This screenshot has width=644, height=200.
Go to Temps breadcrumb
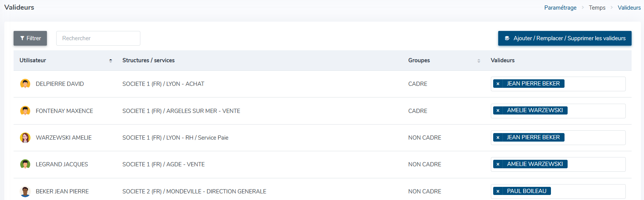coord(597,8)
